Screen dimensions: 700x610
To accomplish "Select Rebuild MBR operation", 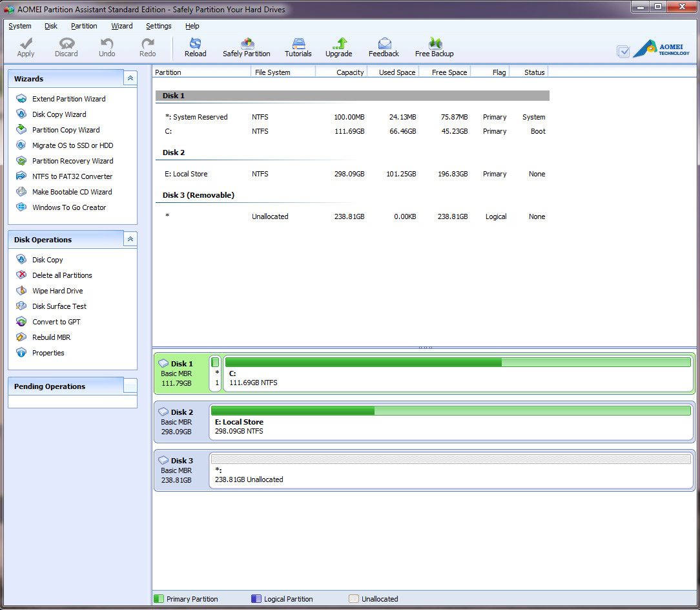I will tap(52, 337).
